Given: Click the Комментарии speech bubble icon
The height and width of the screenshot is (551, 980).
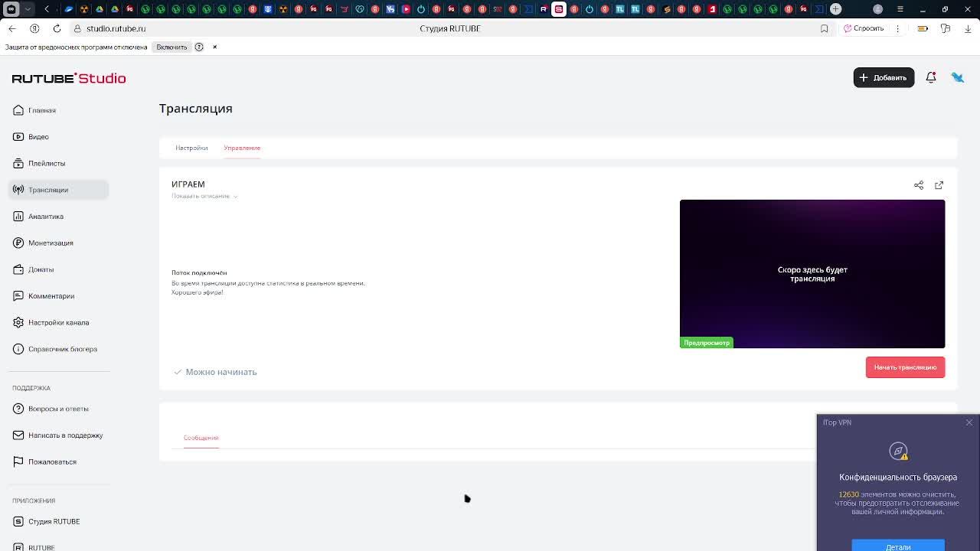Looking at the screenshot, I should click(18, 296).
